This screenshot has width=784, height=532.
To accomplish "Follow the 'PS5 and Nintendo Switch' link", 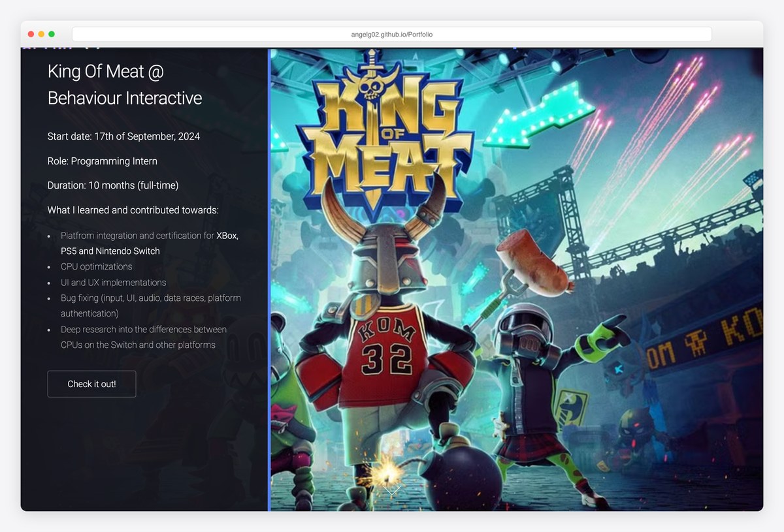I will pyautogui.click(x=110, y=251).
